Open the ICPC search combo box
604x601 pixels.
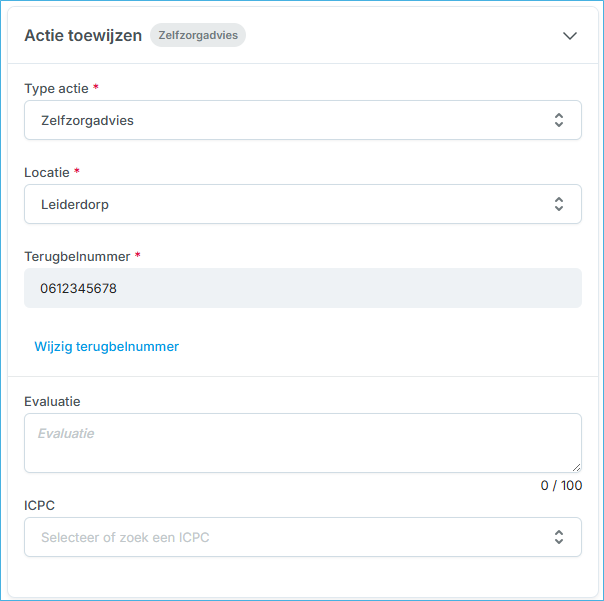pos(290,537)
